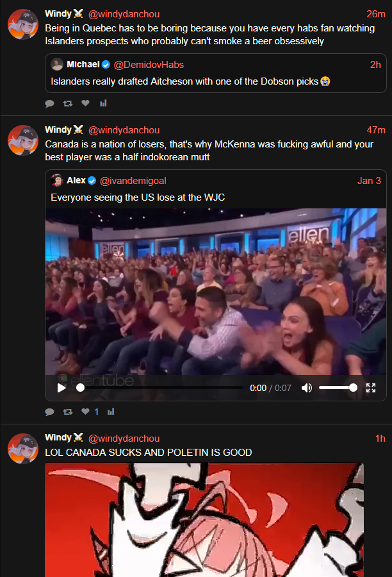Click reply icon on the Quebec tweet
Image resolution: width=392 pixels, height=577 pixels.
(50, 103)
